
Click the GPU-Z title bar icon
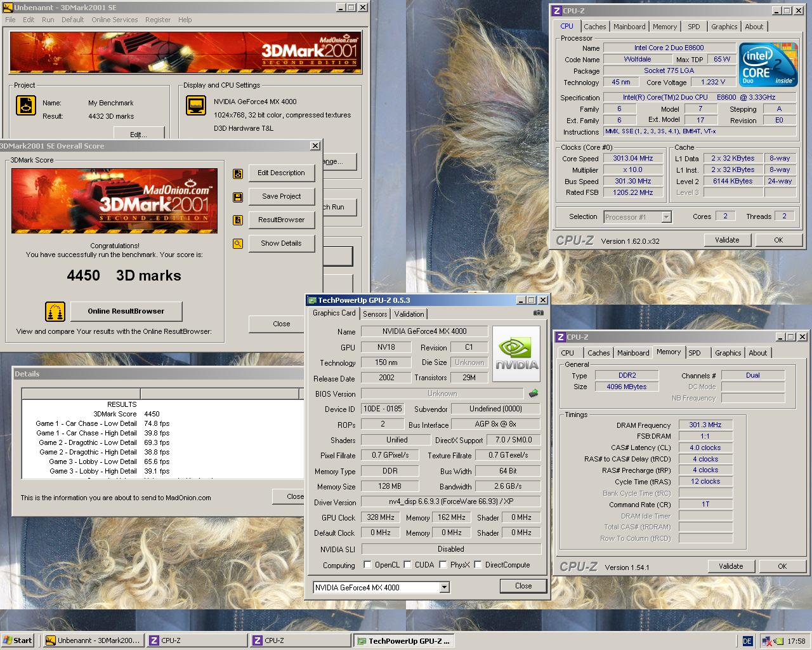[x=312, y=300]
